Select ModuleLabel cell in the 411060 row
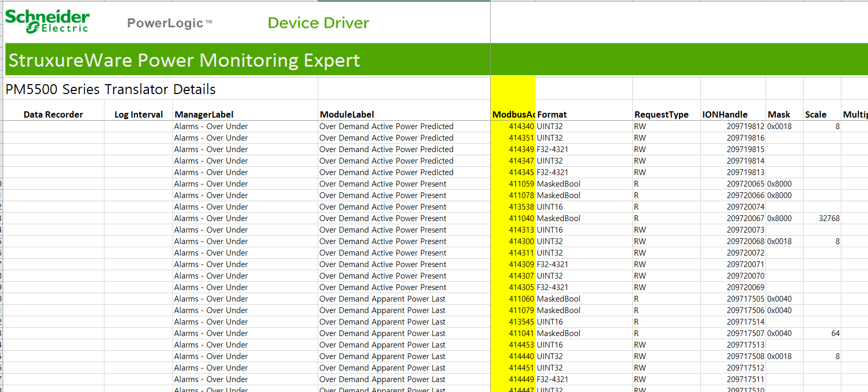The width and height of the screenshot is (868, 392). click(404, 299)
